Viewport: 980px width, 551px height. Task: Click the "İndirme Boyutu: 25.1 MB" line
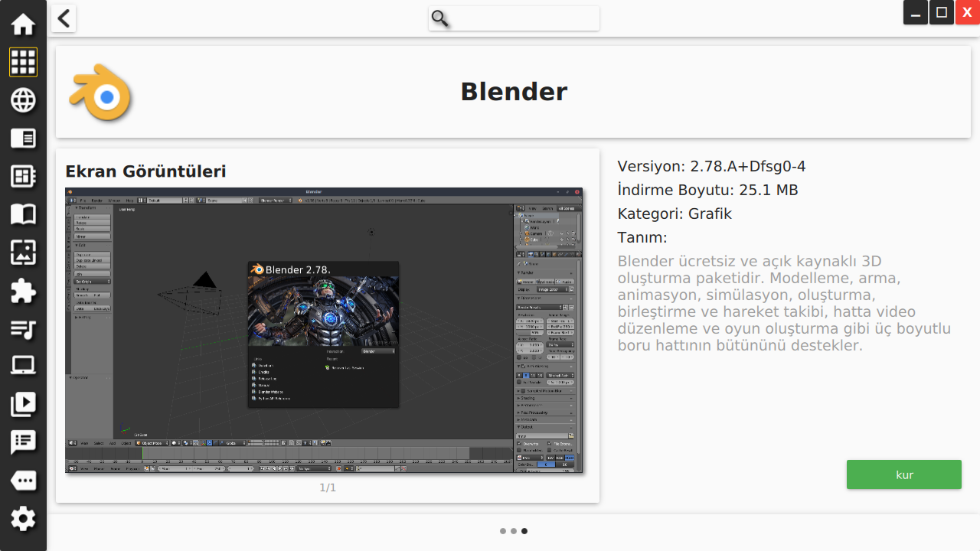(708, 190)
